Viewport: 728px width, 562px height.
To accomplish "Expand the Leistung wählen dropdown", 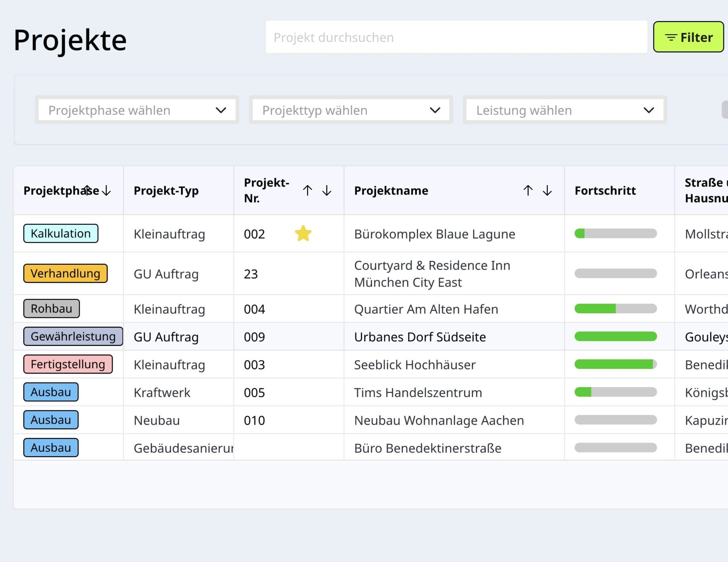I will point(564,110).
